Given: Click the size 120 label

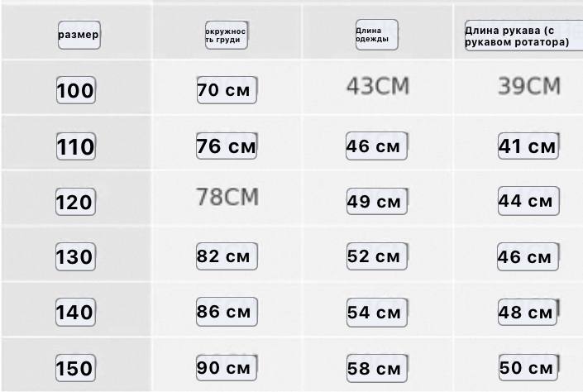Looking at the screenshot, I should click(x=75, y=202).
